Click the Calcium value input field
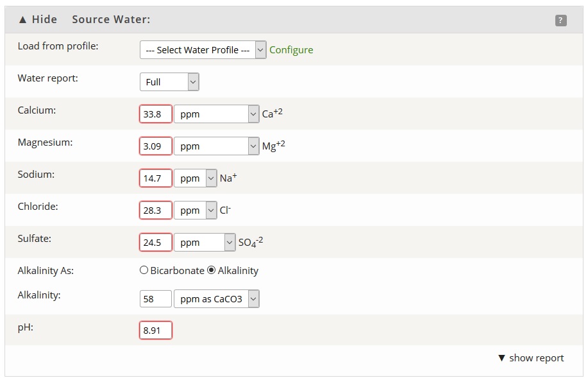This screenshot has height=378, width=588. click(x=156, y=114)
